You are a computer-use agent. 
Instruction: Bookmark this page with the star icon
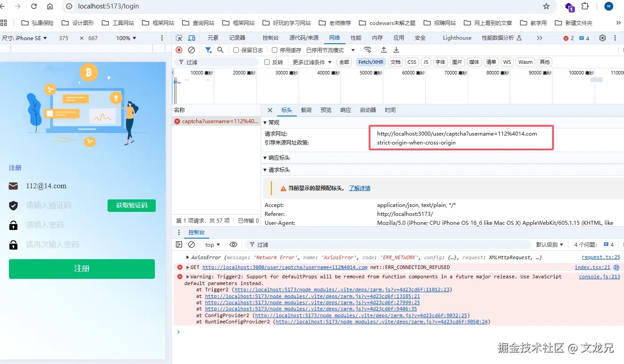pos(546,6)
